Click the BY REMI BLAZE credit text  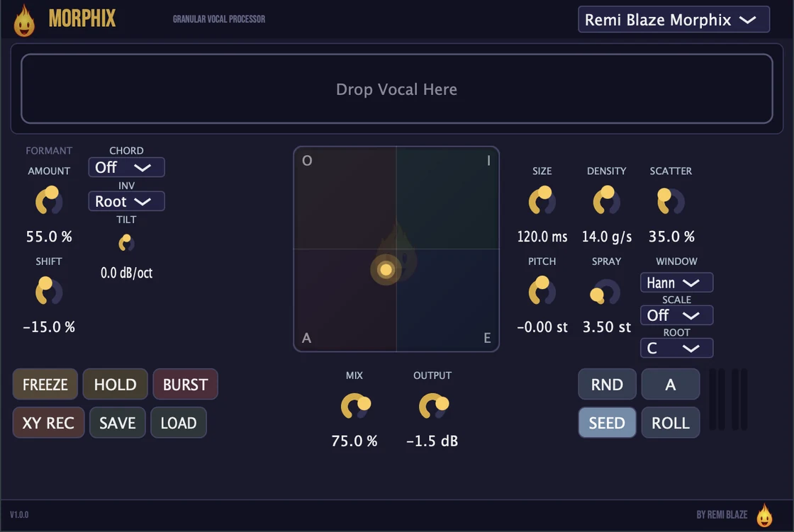click(x=722, y=515)
